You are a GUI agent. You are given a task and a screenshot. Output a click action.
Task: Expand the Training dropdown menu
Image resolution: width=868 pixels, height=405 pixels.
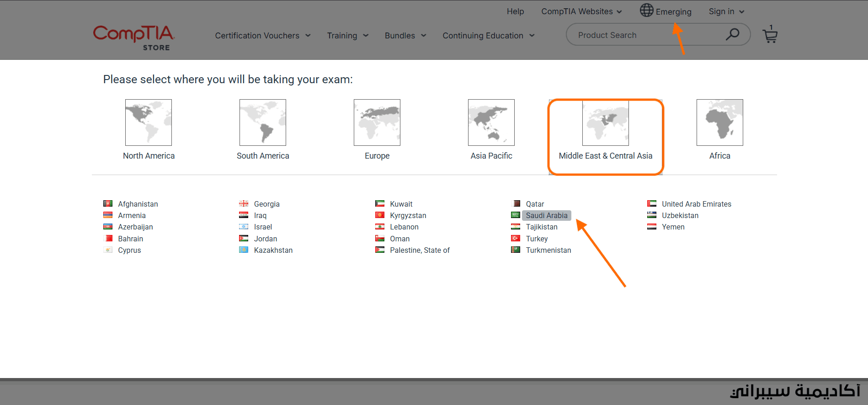348,36
